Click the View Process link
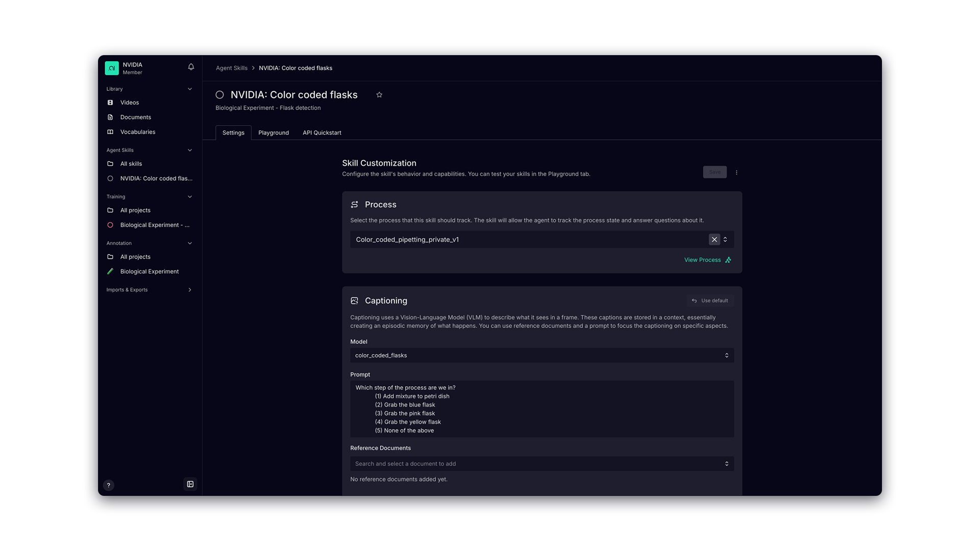This screenshot has width=980, height=551. (707, 260)
